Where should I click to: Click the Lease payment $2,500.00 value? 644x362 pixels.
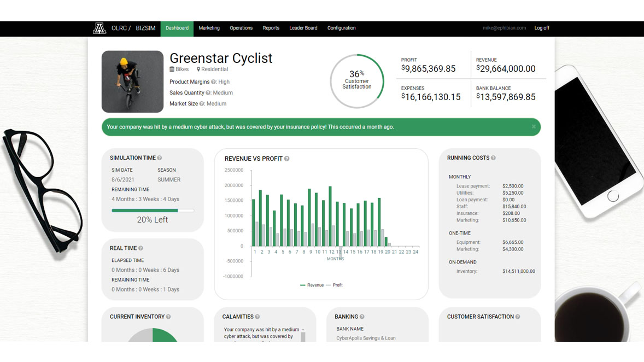513,186
